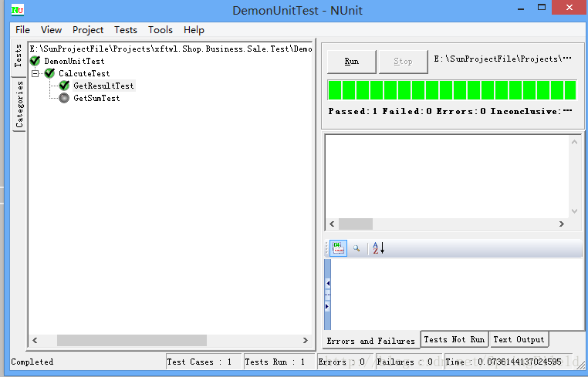Click left collapse arrow on blue splitter
Viewport: 588px width, 377px height.
tap(327, 283)
